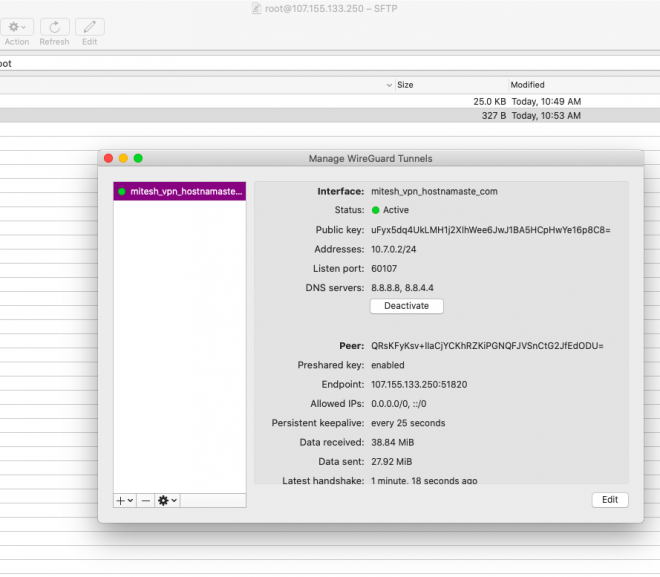This screenshot has width=660, height=577.
Task: Click 'Today, 10:49 AM' modified date
Action: [x=546, y=101]
